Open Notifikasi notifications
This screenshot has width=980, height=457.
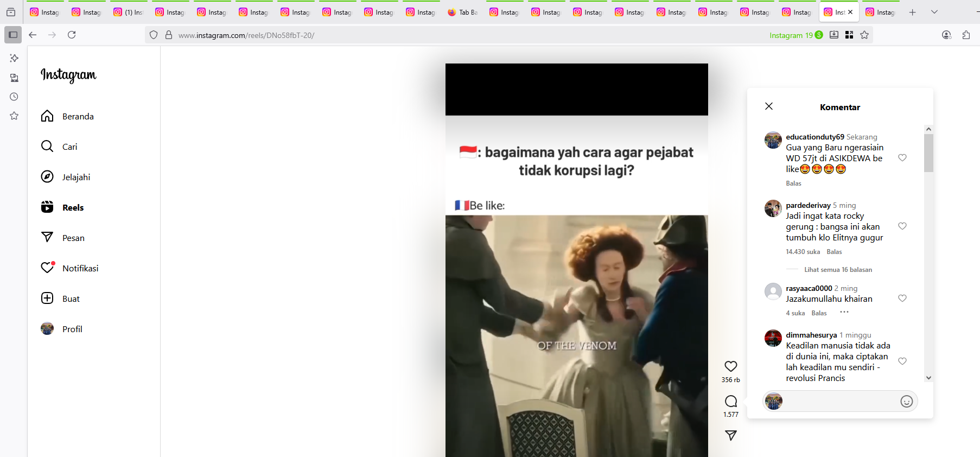coord(69,268)
